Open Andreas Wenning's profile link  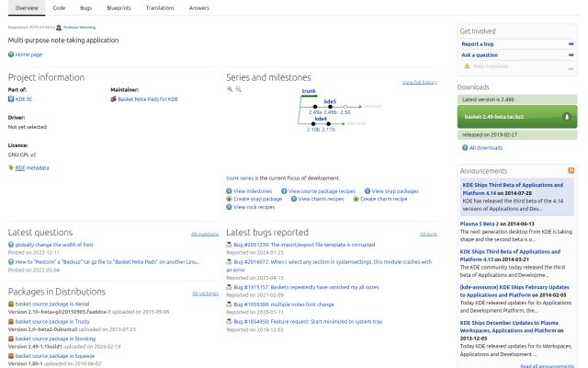click(x=79, y=28)
